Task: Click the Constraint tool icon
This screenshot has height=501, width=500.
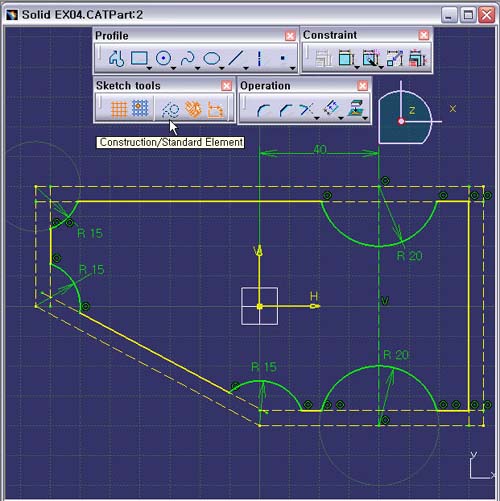Action: (x=347, y=59)
